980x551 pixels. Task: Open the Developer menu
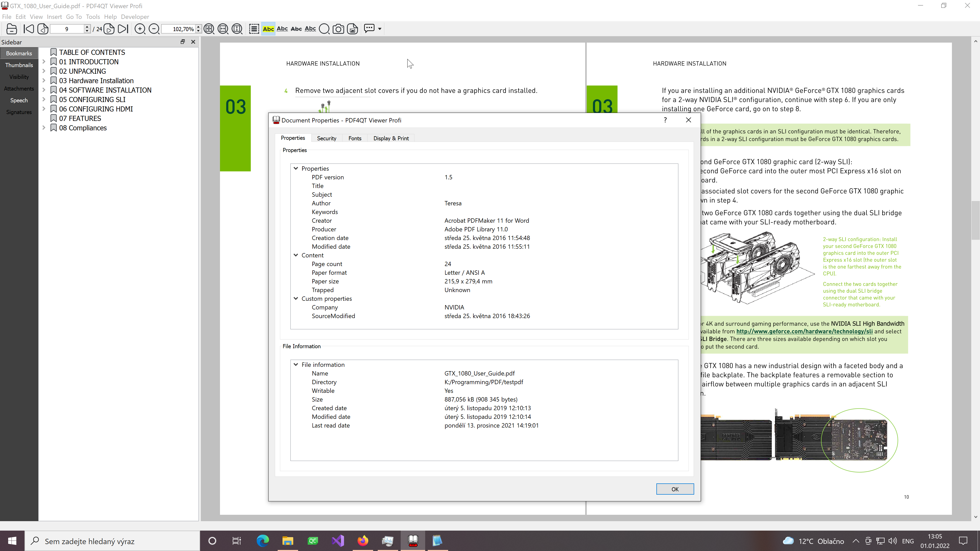[135, 17]
